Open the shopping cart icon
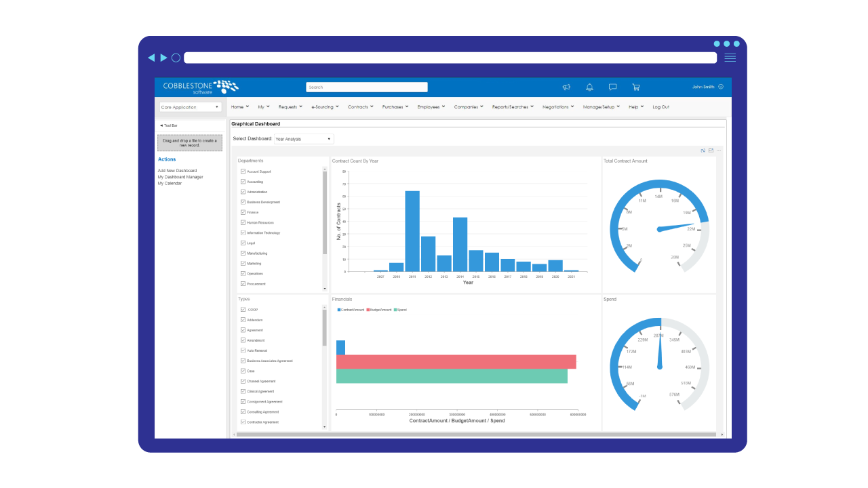 (x=636, y=87)
